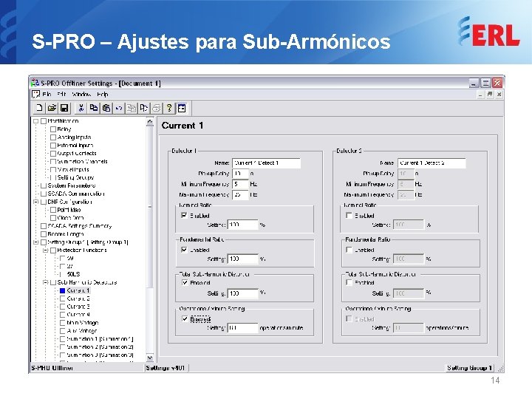Click Detector 1 Maximum Frequency field
532x399 pixels.
click(241, 195)
